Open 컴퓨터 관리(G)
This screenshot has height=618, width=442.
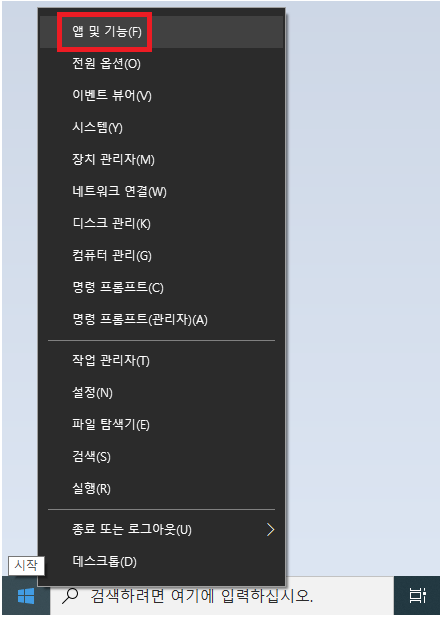click(x=161, y=255)
